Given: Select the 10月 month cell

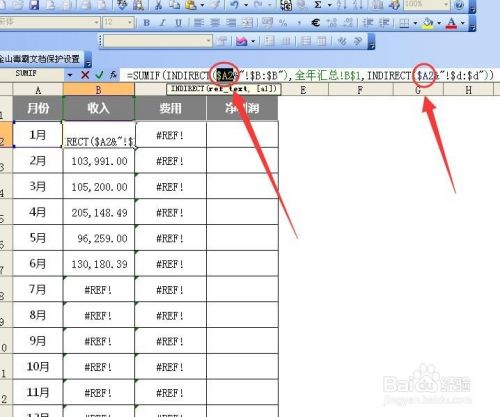Looking at the screenshot, I should click(38, 367).
